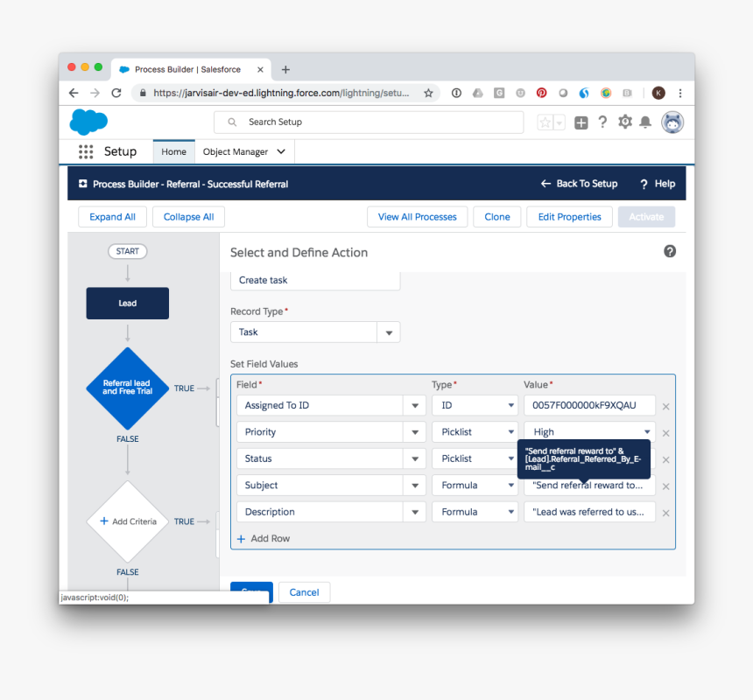The width and height of the screenshot is (753, 700).
Task: Click the browser forward arrow
Action: [95, 93]
